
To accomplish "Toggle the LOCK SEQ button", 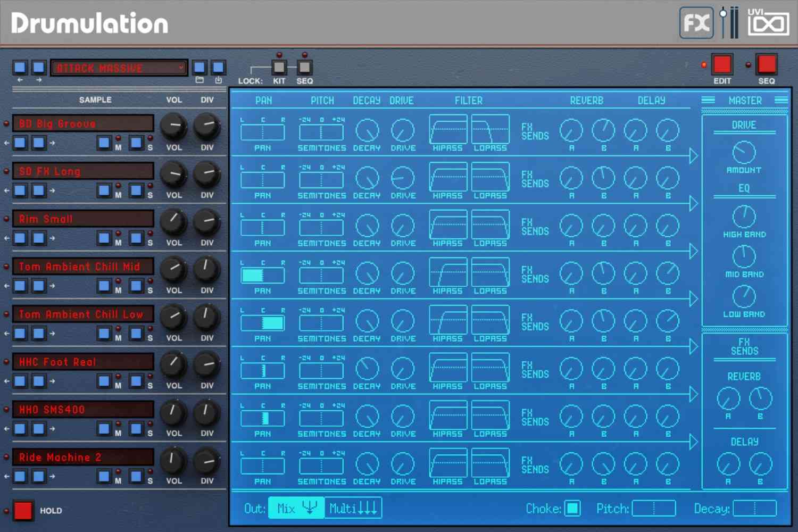I will [x=304, y=68].
